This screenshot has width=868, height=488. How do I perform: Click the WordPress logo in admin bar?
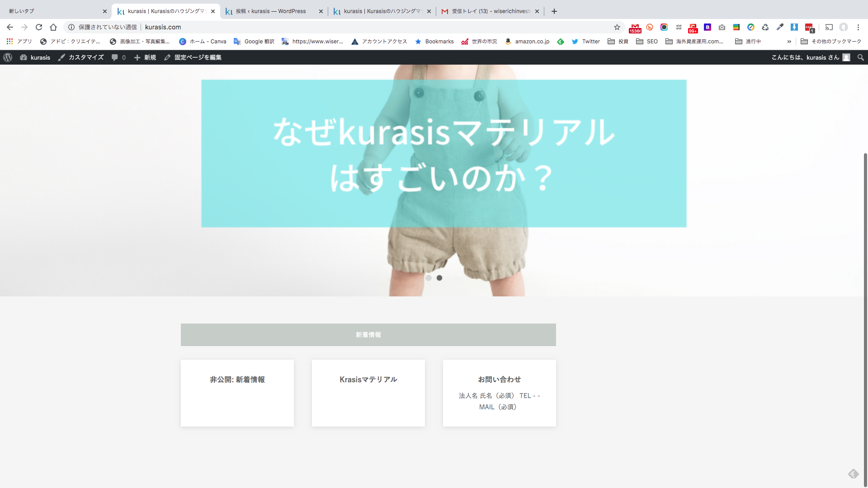point(8,57)
